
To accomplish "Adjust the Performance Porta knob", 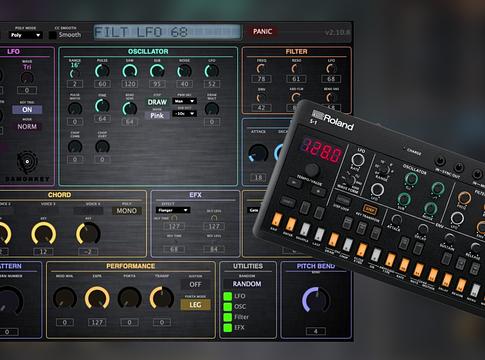I will click(129, 298).
